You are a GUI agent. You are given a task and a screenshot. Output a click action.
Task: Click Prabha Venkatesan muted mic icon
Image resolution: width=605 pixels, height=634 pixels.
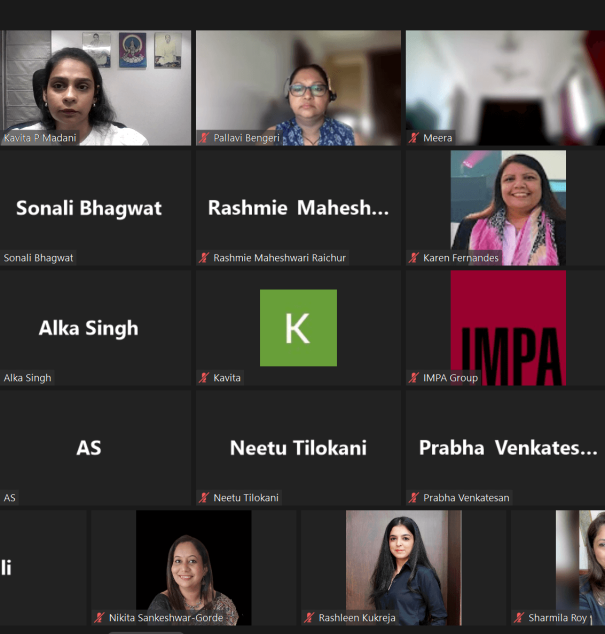coord(414,497)
